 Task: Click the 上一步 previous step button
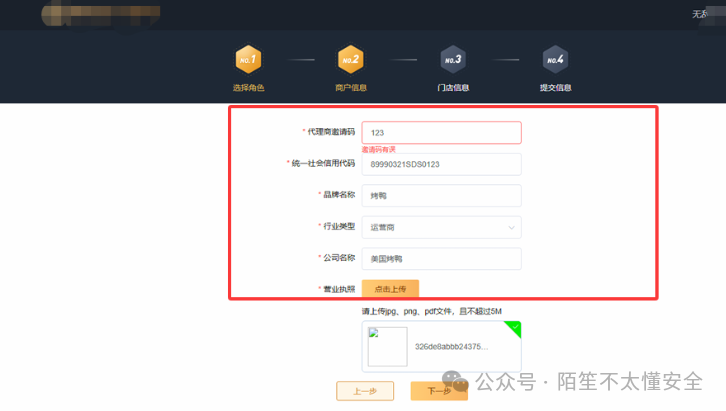click(365, 391)
